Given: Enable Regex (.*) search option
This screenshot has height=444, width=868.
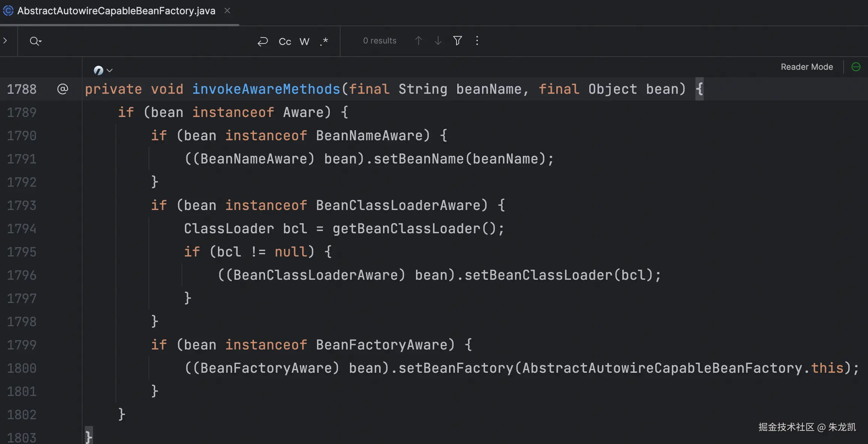Looking at the screenshot, I should [324, 41].
